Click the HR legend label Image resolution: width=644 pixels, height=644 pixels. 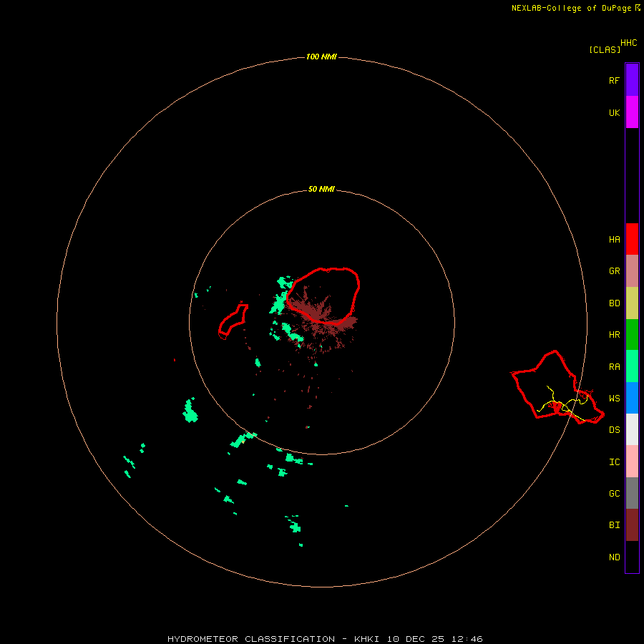point(614,335)
